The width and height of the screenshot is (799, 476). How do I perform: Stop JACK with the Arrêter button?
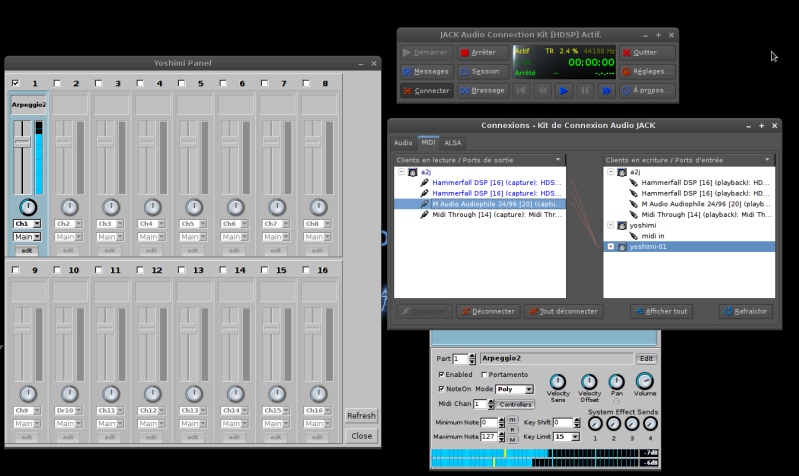coord(483,52)
